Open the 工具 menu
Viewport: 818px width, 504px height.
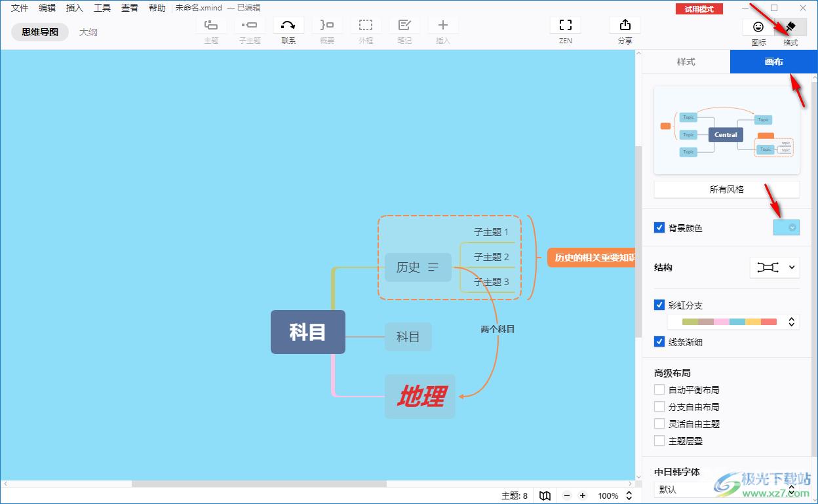tap(102, 8)
